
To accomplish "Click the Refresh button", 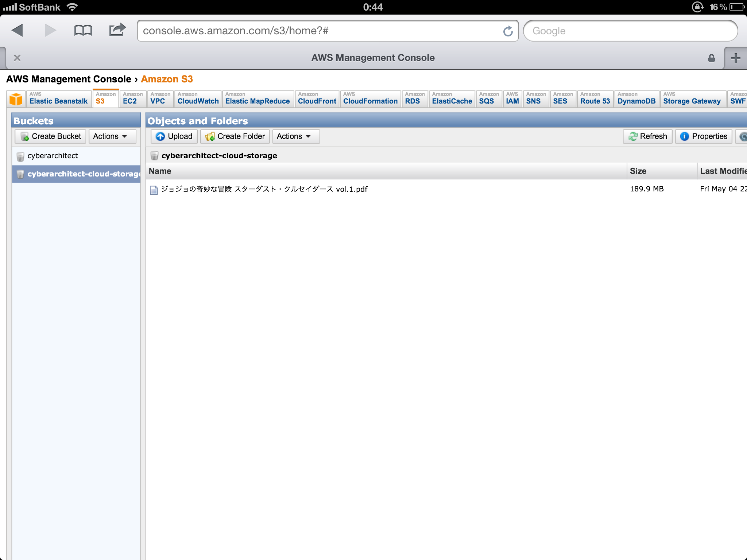I will (x=647, y=136).
